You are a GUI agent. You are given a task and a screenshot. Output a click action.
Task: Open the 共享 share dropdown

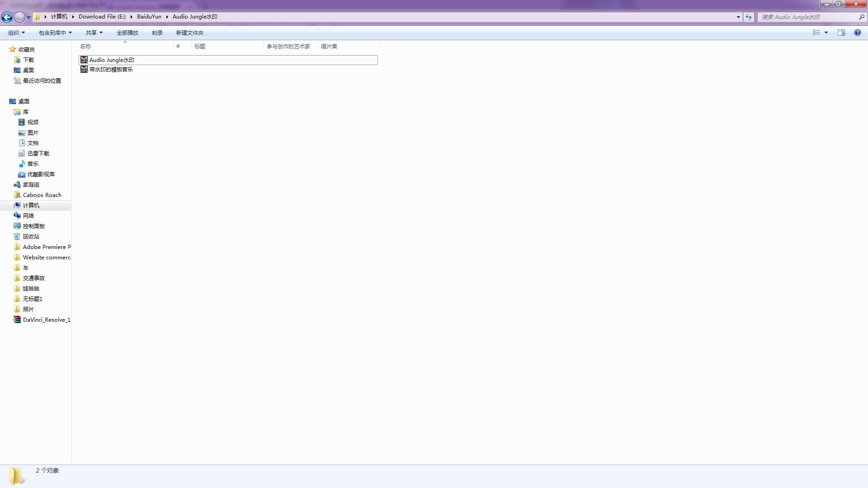click(x=94, y=33)
